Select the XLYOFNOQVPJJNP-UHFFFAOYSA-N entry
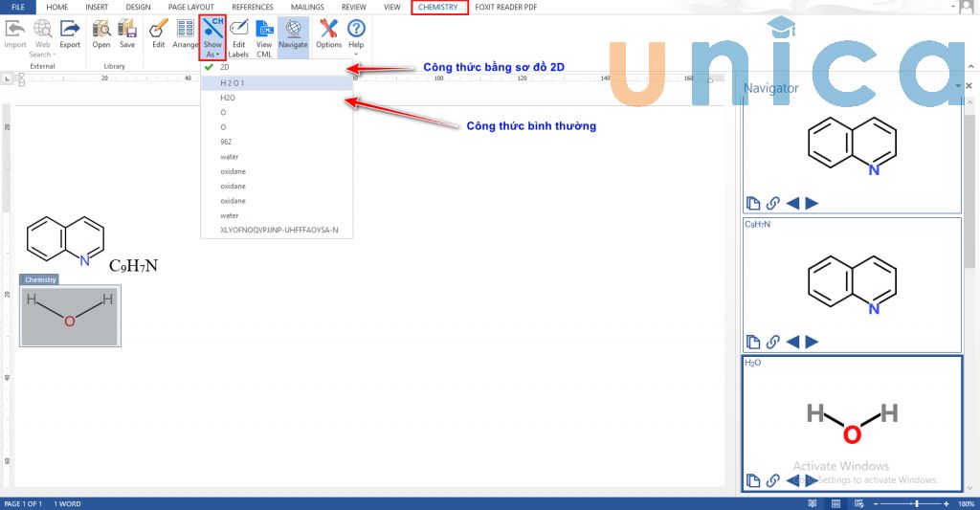The width and height of the screenshot is (980, 510). (x=277, y=230)
